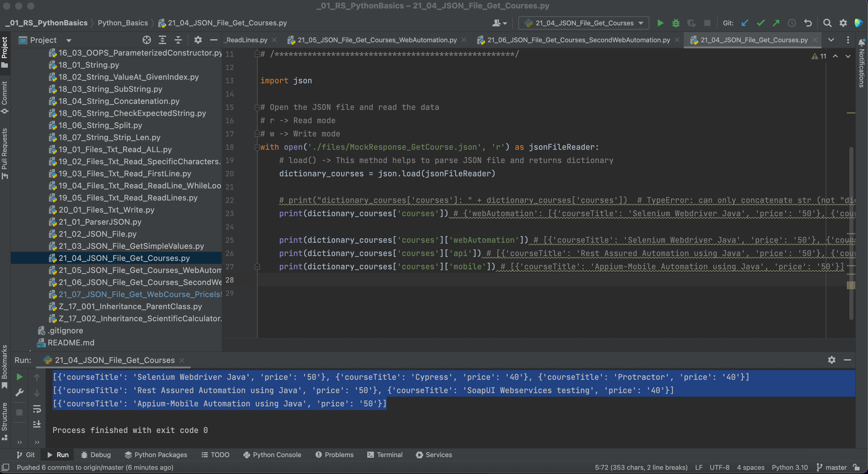Click the _01_RS_PythonBasics breadcrumb
Image resolution: width=868 pixels, height=474 pixels.
47,23
